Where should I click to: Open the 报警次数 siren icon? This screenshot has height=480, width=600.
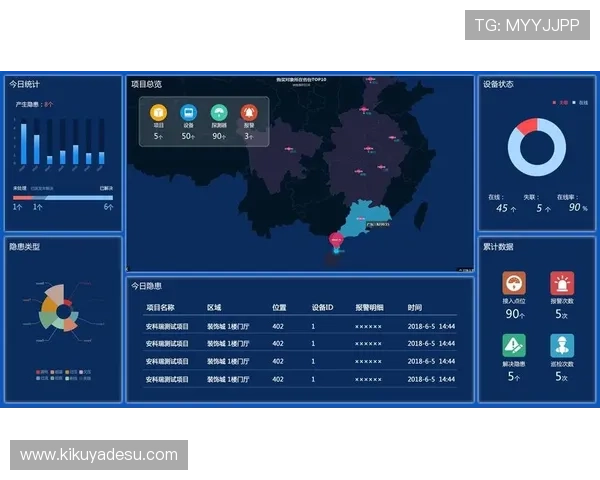point(562,284)
